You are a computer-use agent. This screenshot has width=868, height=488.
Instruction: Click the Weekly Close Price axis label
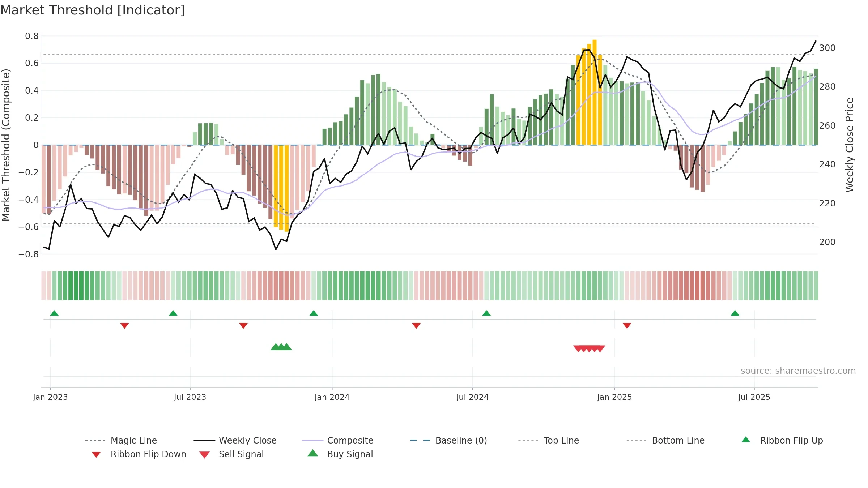(x=849, y=145)
